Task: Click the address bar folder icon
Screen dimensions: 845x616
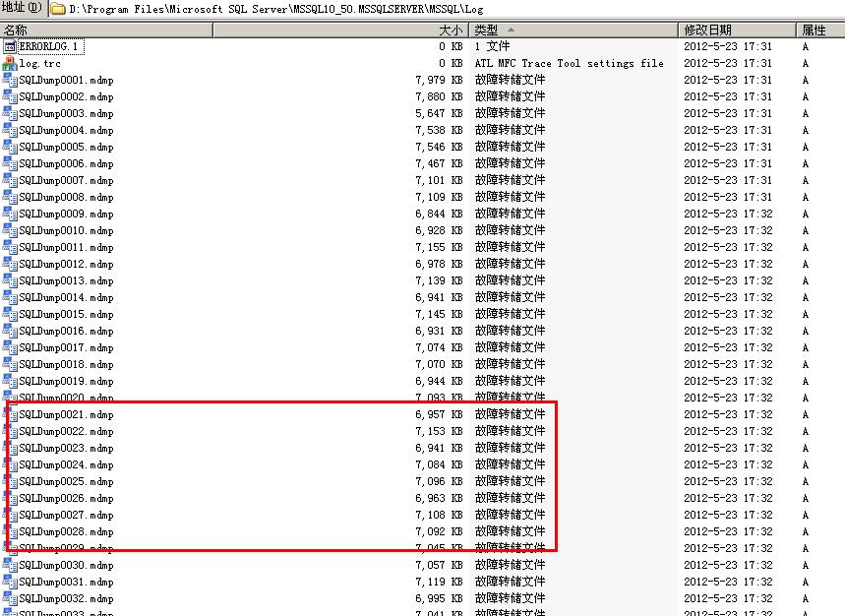Action: [58, 9]
